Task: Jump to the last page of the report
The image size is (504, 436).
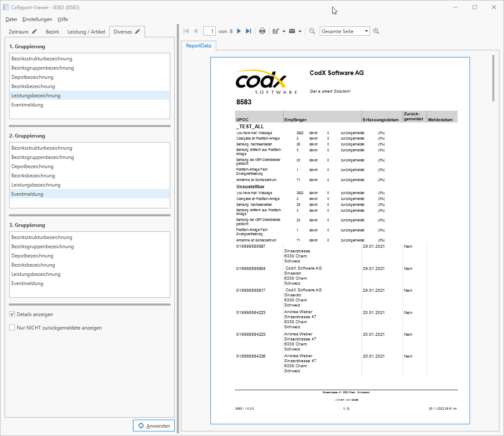Action: [x=248, y=31]
